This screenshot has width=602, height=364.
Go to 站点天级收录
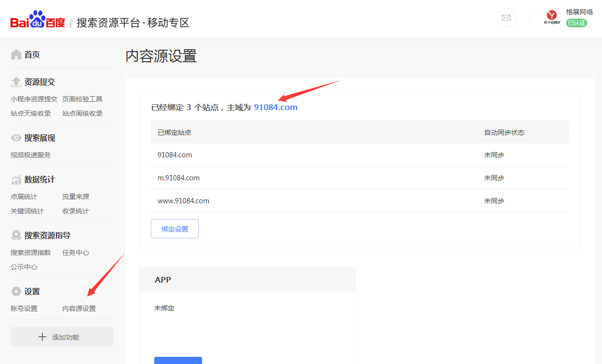(31, 113)
